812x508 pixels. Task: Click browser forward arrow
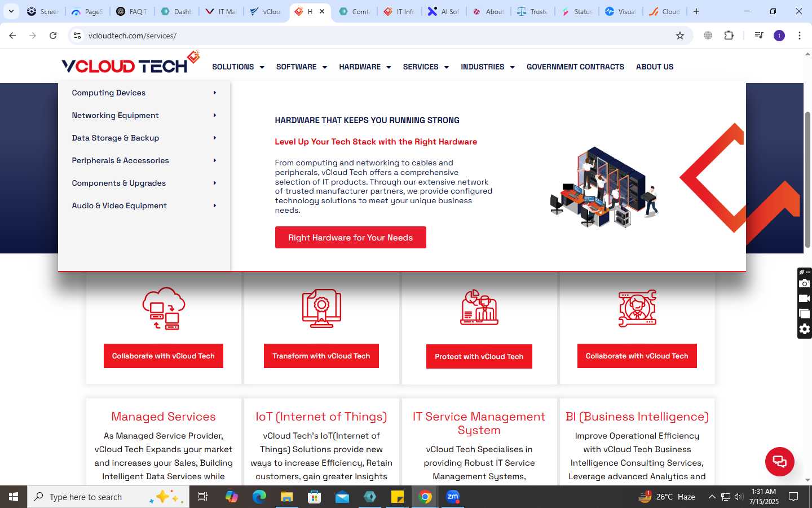coord(33,36)
